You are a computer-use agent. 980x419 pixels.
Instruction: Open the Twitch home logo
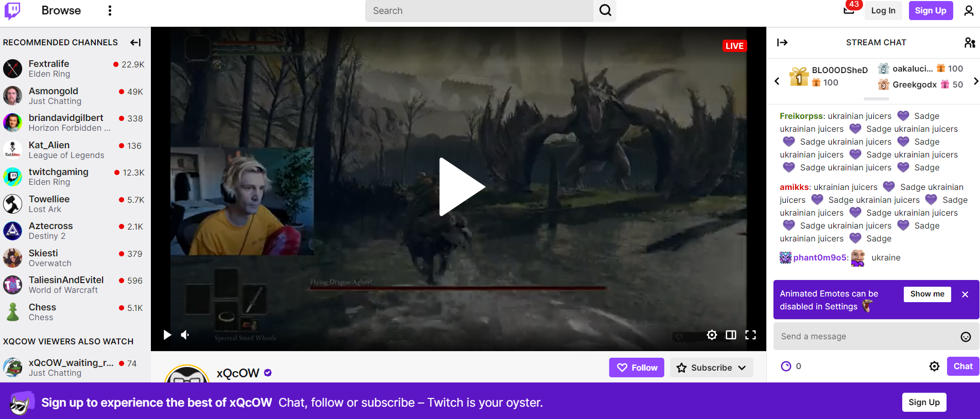click(x=12, y=10)
